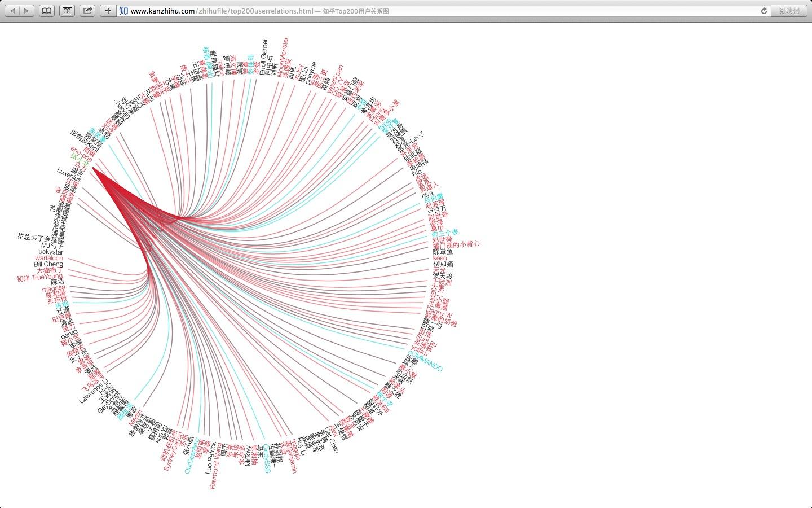The width and height of the screenshot is (812, 508).
Task: Reload the page with the refresh icon
Action: (764, 11)
